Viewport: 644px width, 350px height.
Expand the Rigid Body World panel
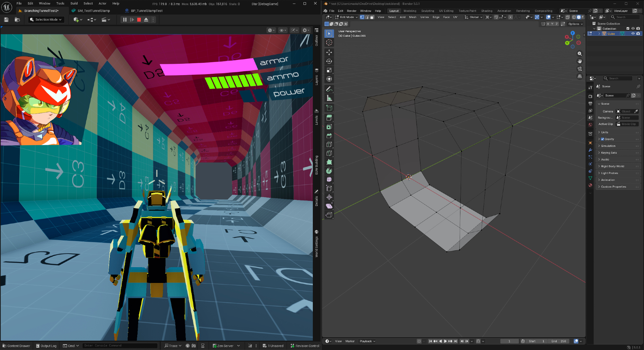pyautogui.click(x=612, y=166)
